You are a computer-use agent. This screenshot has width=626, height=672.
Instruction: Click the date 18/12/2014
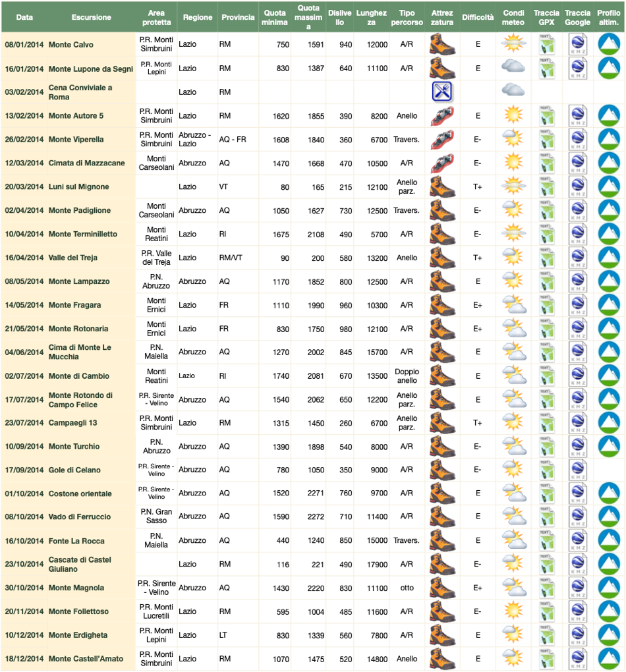click(x=24, y=659)
